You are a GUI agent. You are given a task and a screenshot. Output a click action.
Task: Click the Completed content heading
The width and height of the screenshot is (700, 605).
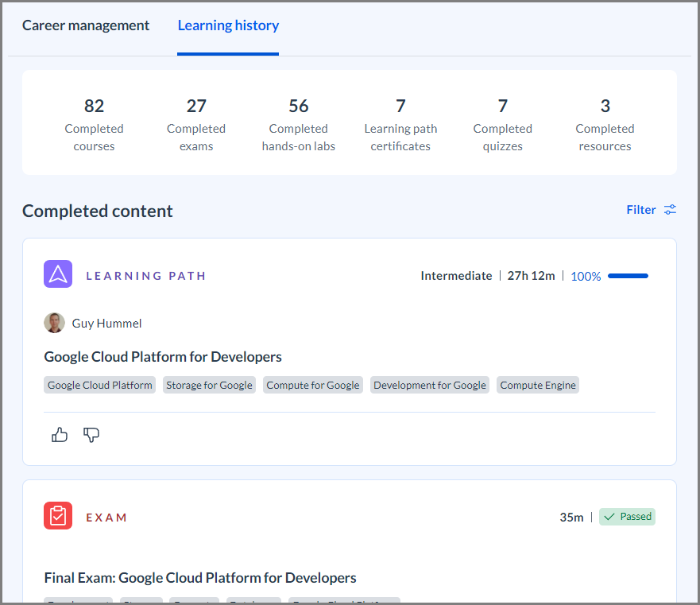click(x=97, y=211)
